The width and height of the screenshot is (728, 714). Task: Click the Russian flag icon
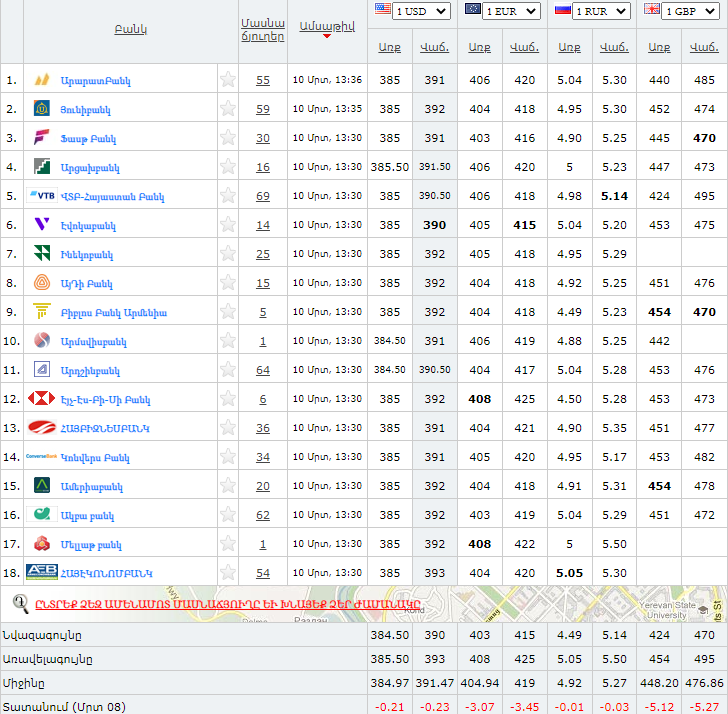pyautogui.click(x=563, y=8)
